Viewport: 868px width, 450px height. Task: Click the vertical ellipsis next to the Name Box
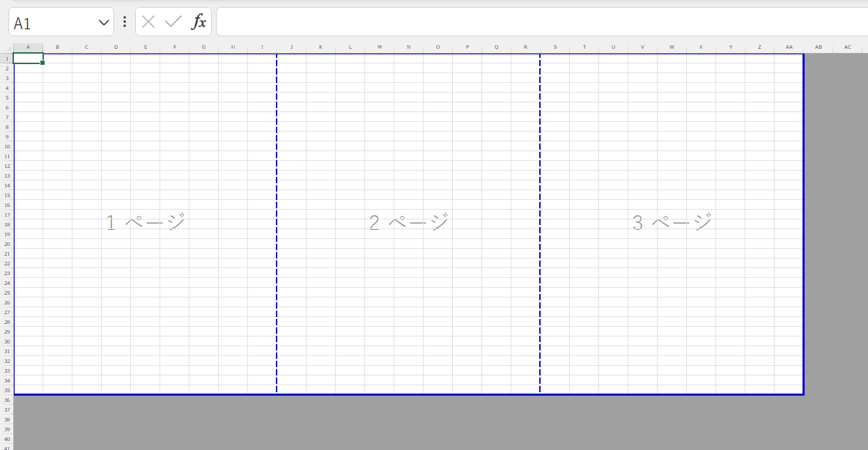[x=124, y=22]
